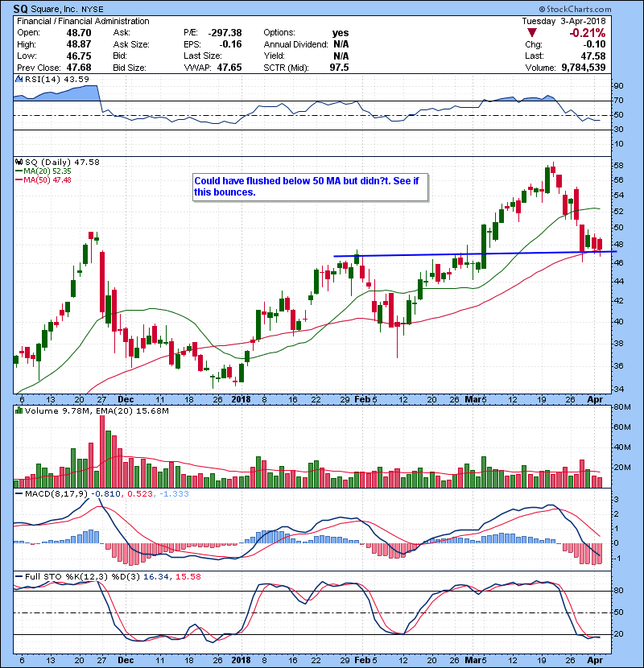
Task: Click the Low price 46.75
Action: tap(79, 56)
